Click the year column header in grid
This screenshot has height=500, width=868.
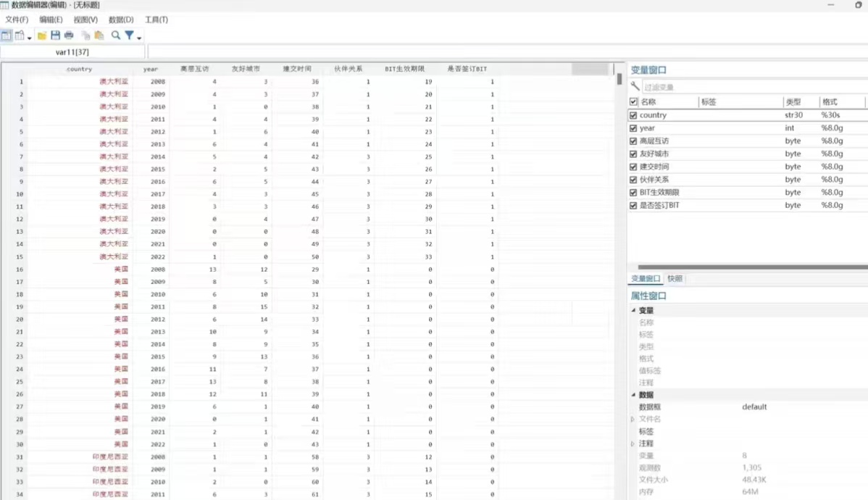151,70
